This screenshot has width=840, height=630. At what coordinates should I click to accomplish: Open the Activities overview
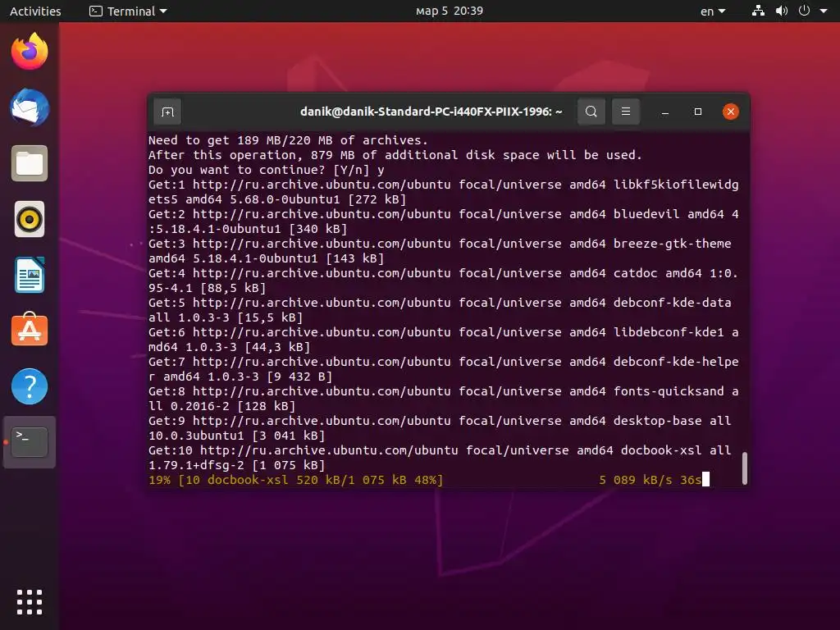pos(35,11)
